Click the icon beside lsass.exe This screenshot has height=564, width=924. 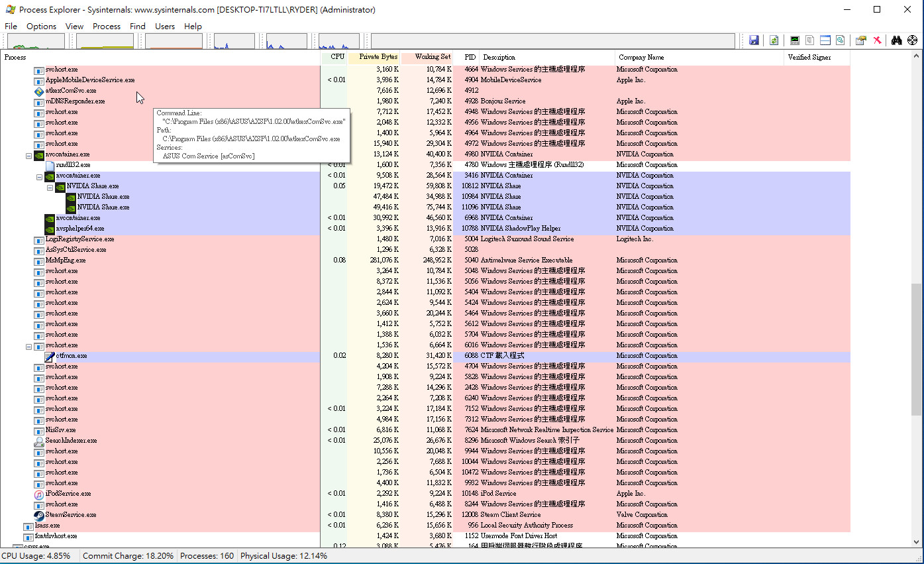[28, 526]
